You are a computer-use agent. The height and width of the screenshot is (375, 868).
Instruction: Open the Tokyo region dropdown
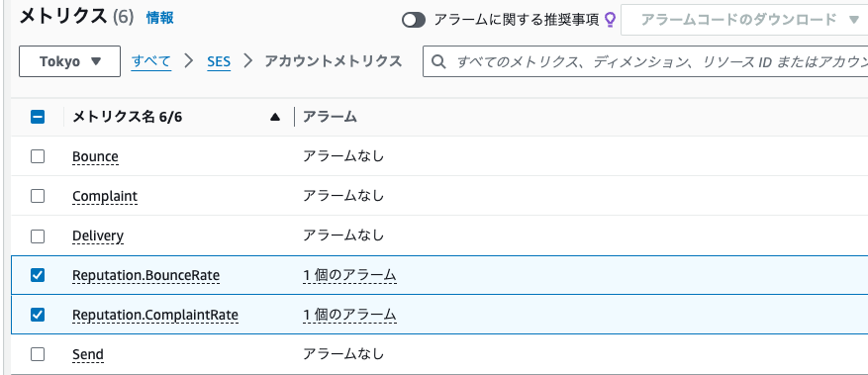[x=69, y=61]
